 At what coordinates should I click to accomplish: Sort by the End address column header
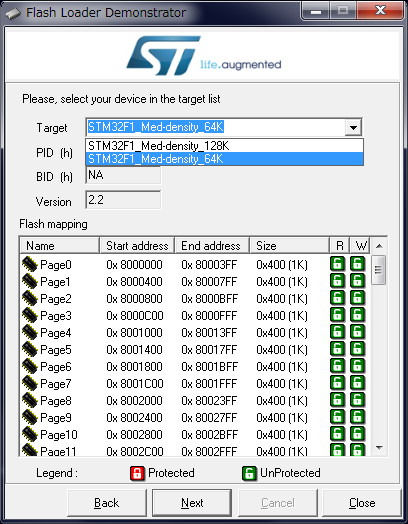point(212,246)
